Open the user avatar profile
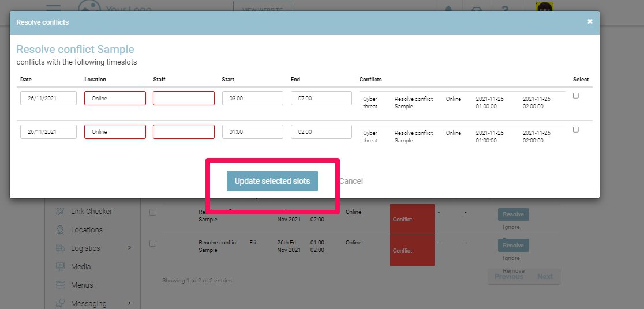644x309 pixels. [x=544, y=7]
